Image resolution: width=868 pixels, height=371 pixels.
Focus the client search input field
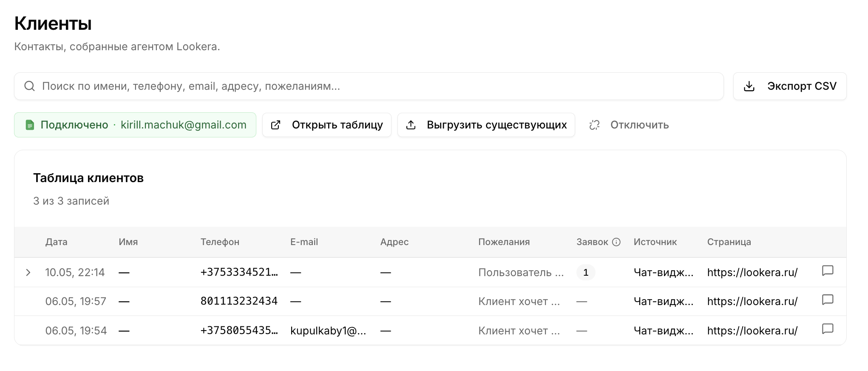point(369,86)
